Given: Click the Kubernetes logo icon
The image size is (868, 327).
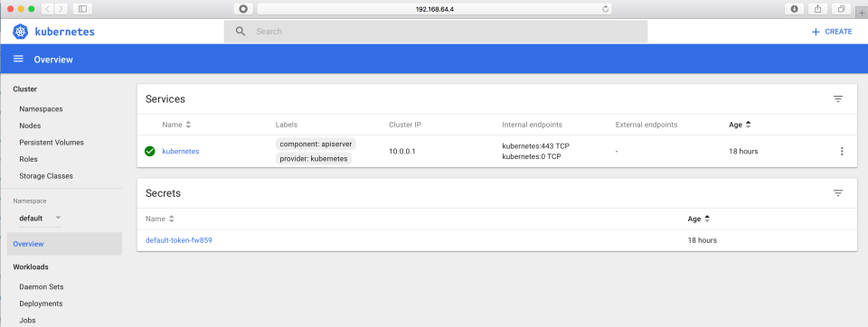Looking at the screenshot, I should click(21, 32).
